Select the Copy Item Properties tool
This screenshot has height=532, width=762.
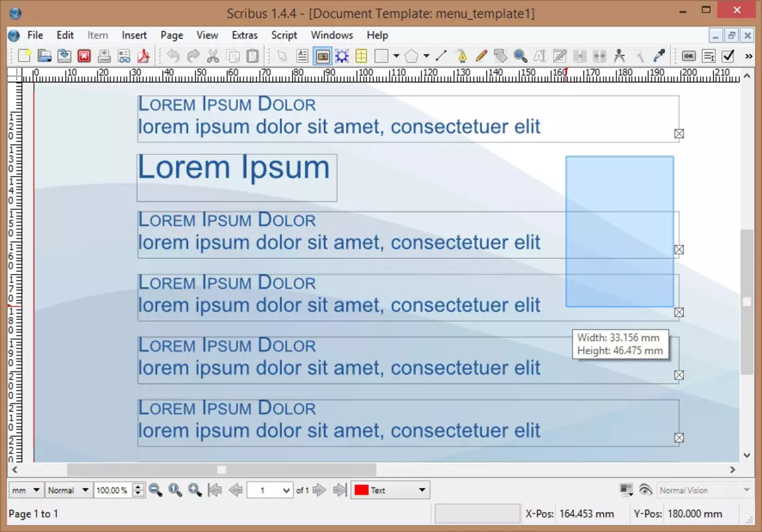(640, 56)
